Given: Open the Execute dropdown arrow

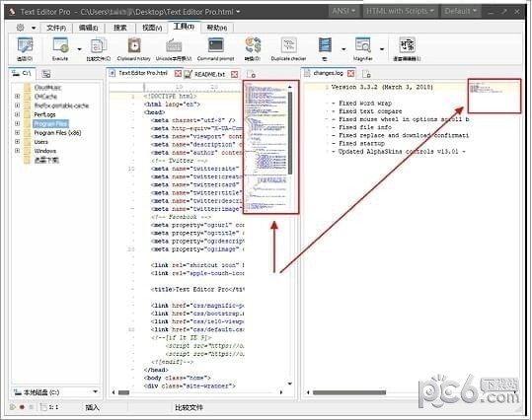Looking at the screenshot, I should 79,49.
